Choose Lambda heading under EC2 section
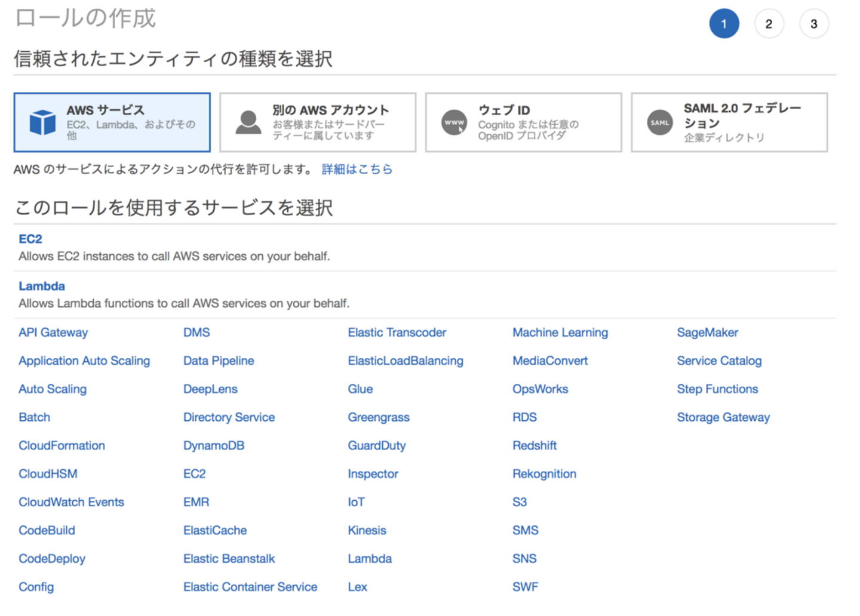 [x=42, y=286]
